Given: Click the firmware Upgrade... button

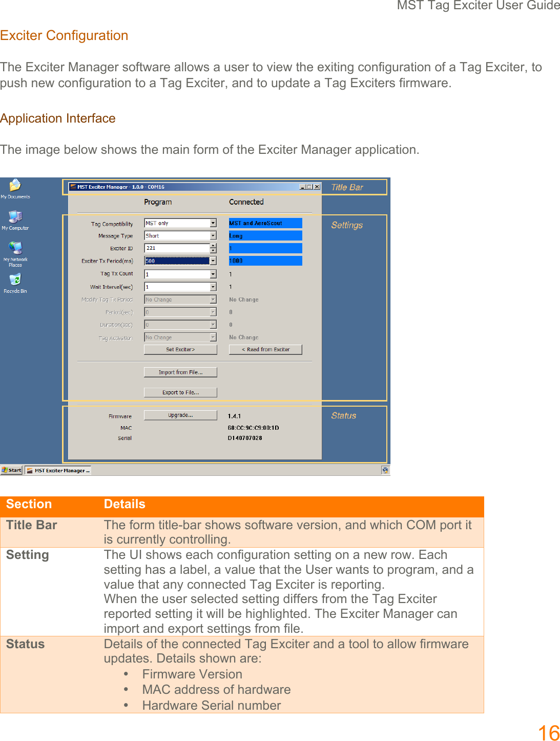Looking at the screenshot, I should [x=180, y=415].
